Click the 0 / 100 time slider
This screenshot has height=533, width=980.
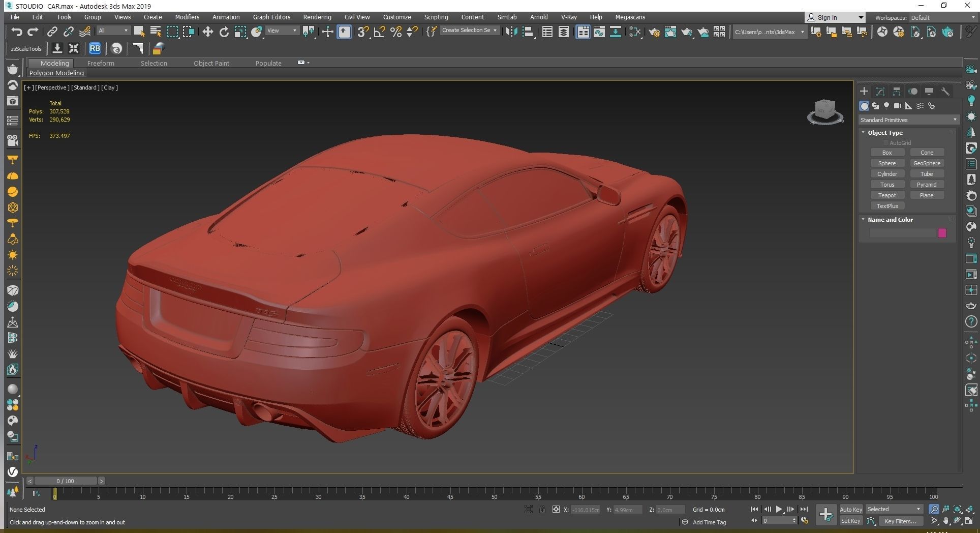(x=65, y=481)
